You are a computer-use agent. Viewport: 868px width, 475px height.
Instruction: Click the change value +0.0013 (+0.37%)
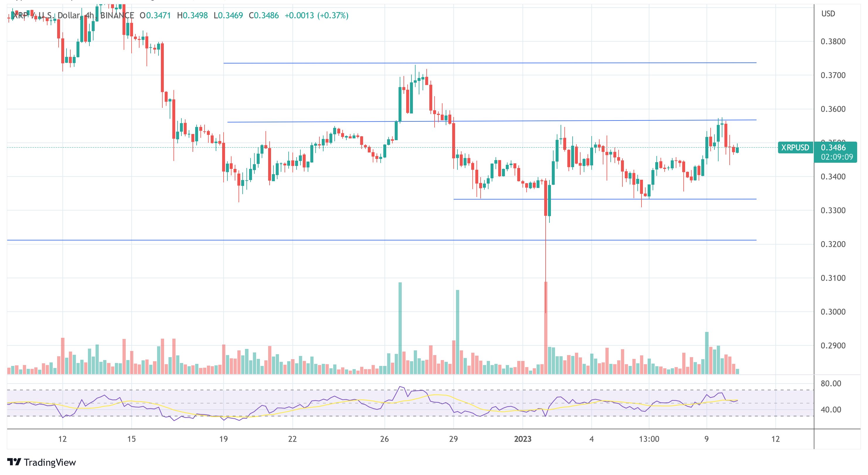tap(316, 16)
